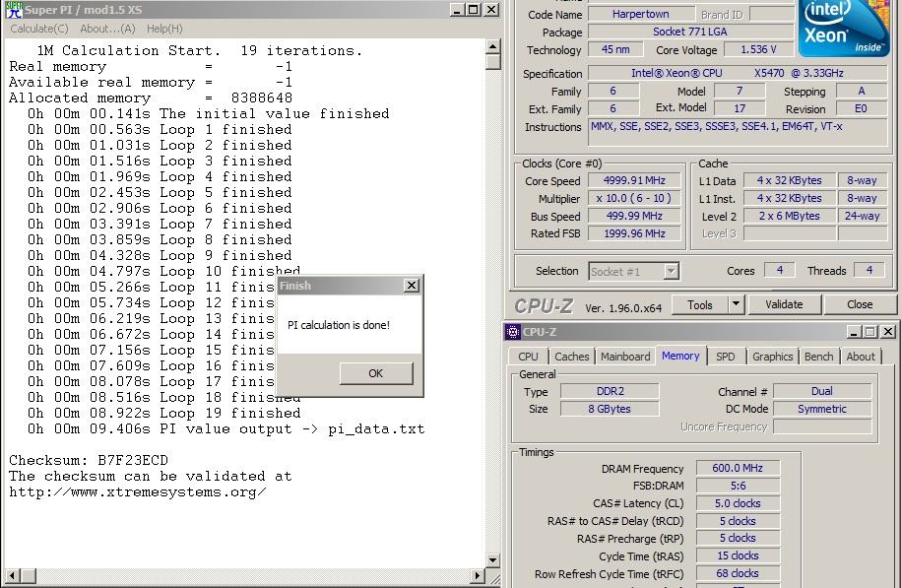Open the Calculate(C) menu
Screen dimensions: 901x588
(x=39, y=29)
